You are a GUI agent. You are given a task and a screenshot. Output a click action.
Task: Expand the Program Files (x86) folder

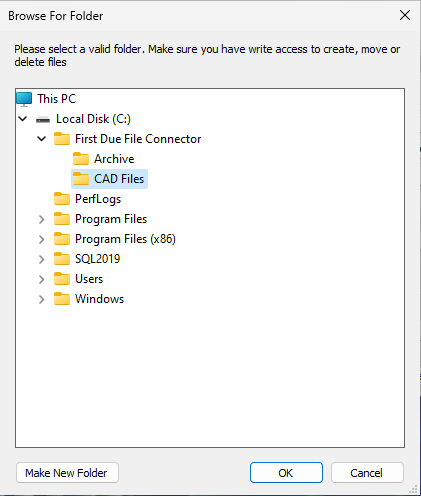pos(41,239)
